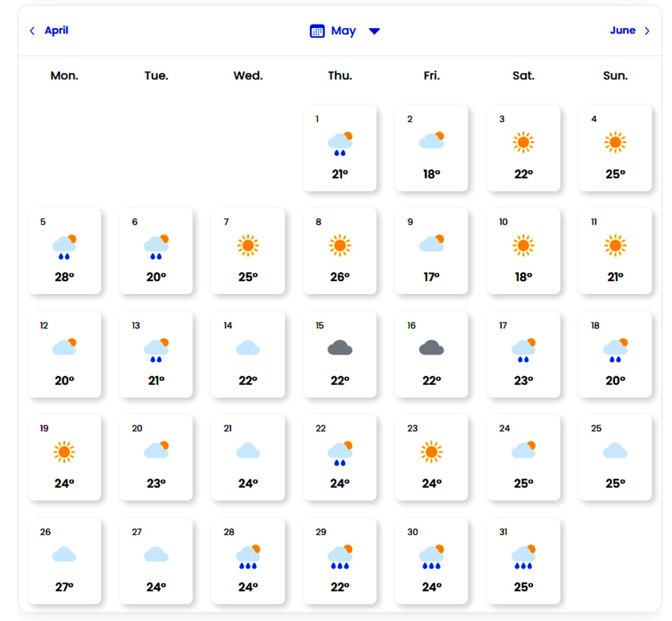The width and height of the screenshot is (672, 621).
Task: Click the rainy weather icon on May 1
Action: click(x=340, y=144)
